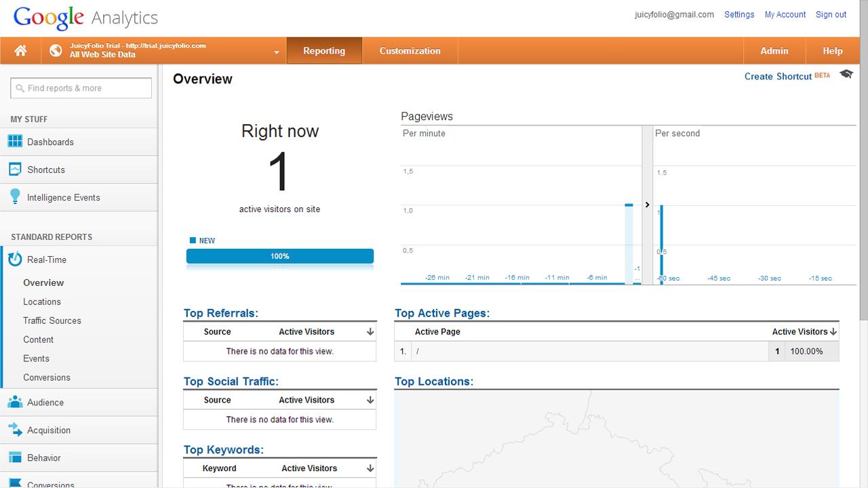Click the Real-Time clock icon
Screen dimensions: 868x488
[14, 260]
